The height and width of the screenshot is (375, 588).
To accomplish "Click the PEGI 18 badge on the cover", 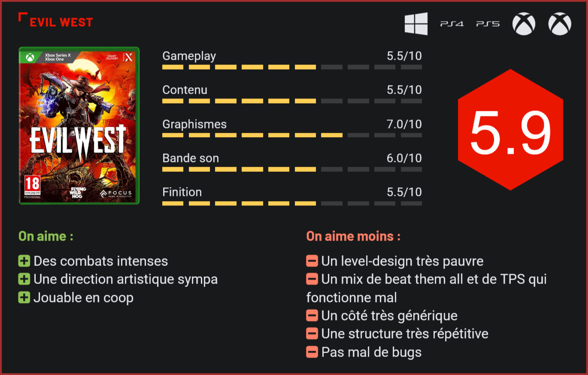I will click(32, 186).
